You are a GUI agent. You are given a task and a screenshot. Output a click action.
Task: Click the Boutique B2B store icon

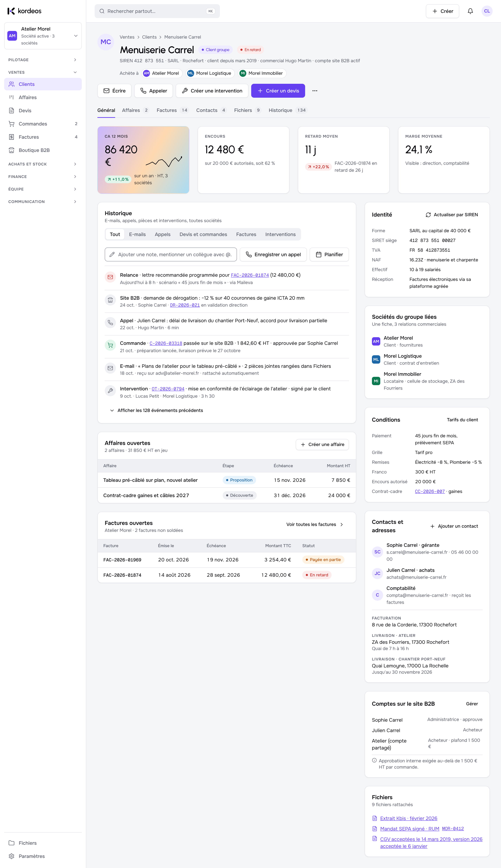11,150
